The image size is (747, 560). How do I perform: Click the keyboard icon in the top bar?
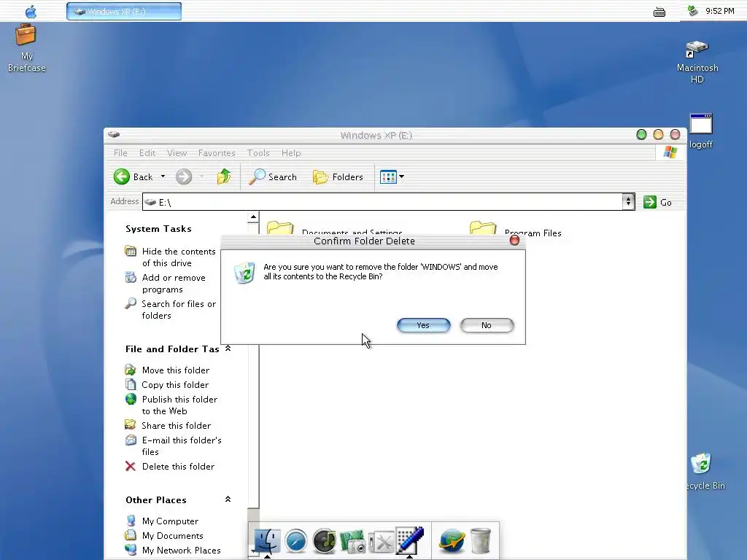tap(659, 12)
